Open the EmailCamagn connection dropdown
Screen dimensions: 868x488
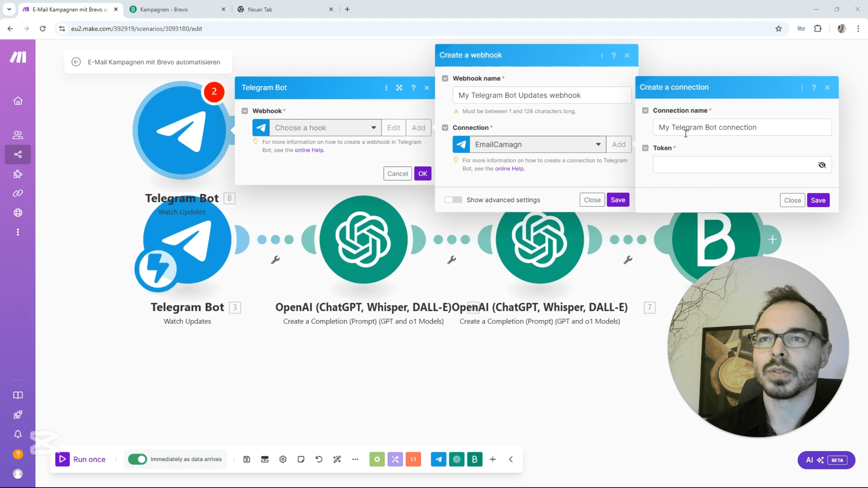[x=538, y=145]
